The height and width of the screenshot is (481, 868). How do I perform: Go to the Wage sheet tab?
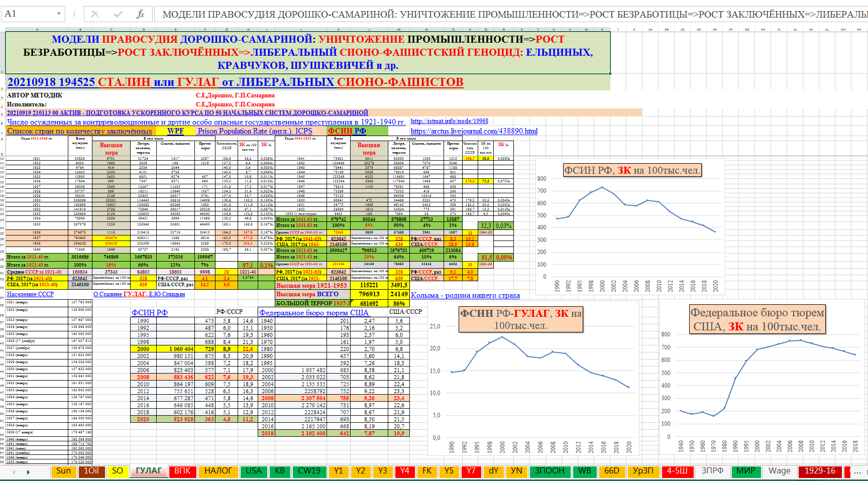point(779,471)
